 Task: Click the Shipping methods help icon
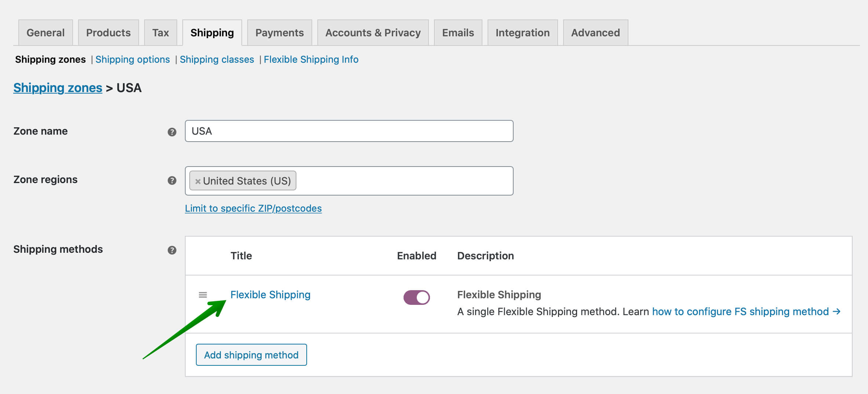point(172,250)
